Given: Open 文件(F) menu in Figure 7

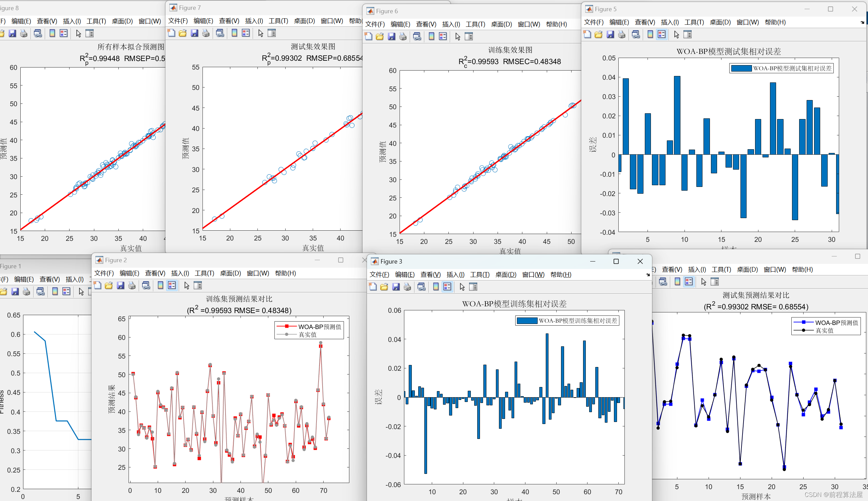Looking at the screenshot, I should (178, 21).
